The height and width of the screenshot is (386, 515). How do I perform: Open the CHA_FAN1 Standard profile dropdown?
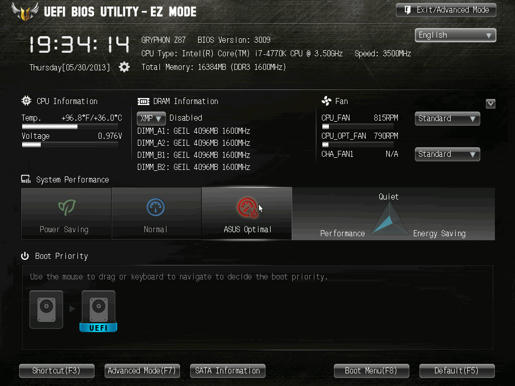[447, 154]
